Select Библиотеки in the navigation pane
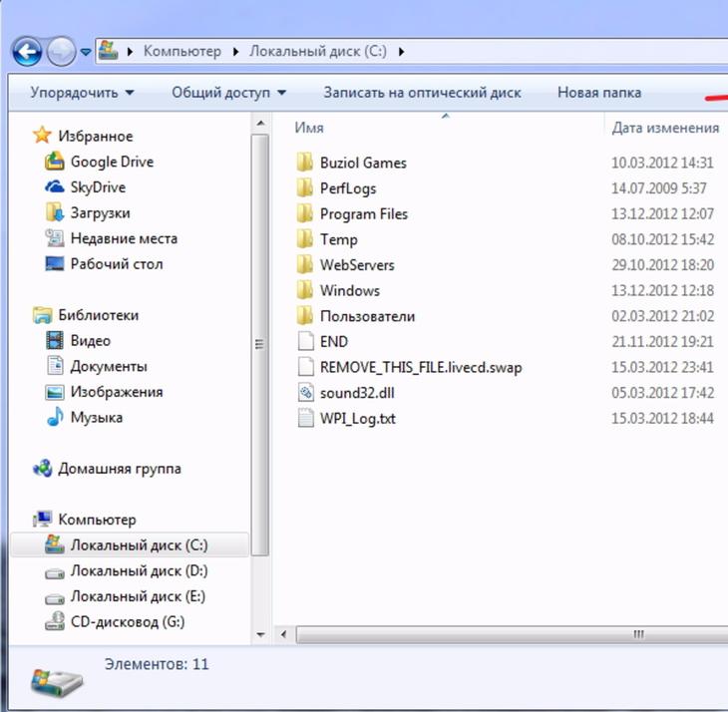 86,315
